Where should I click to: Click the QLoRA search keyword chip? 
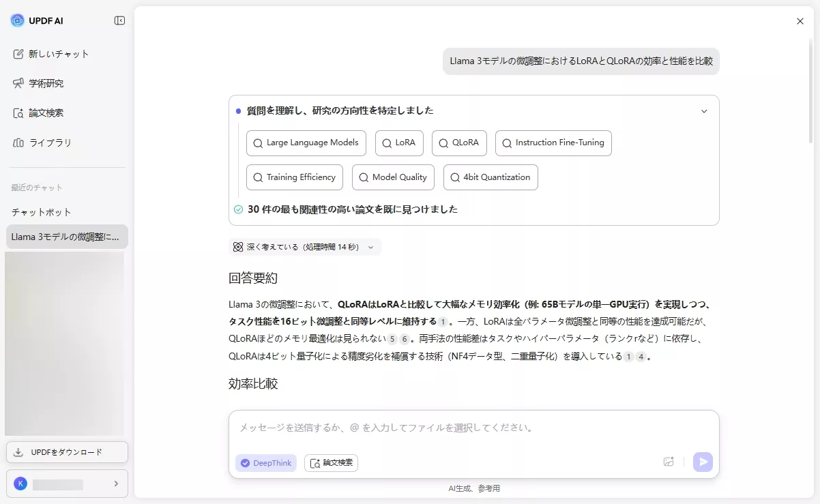(x=459, y=143)
